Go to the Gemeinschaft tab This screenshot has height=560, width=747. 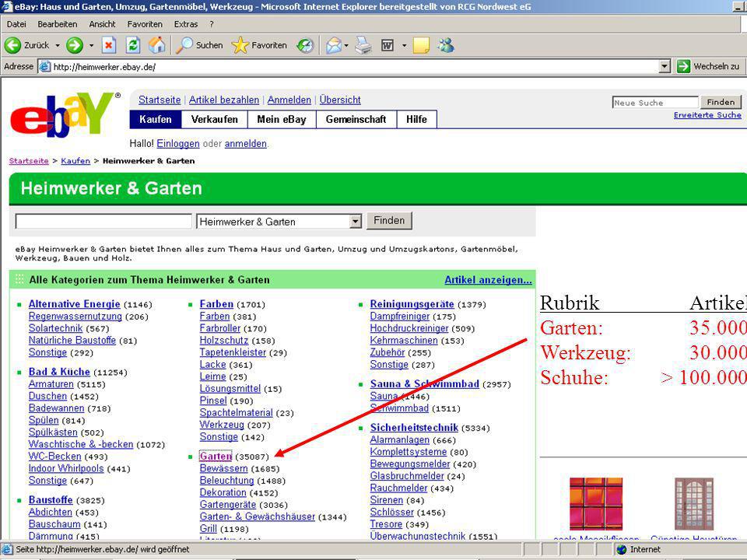356,120
